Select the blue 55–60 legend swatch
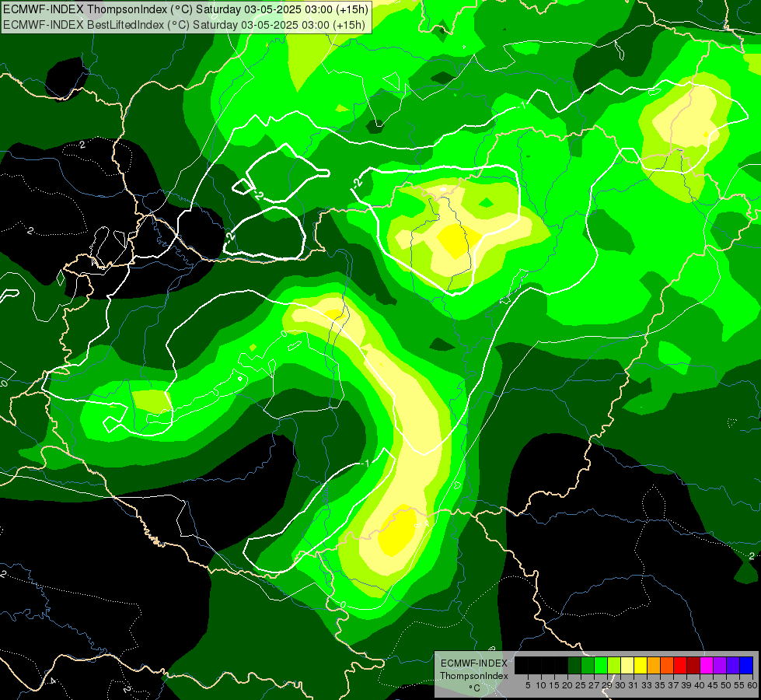Image resolution: width=761 pixels, height=700 pixels. click(746, 665)
